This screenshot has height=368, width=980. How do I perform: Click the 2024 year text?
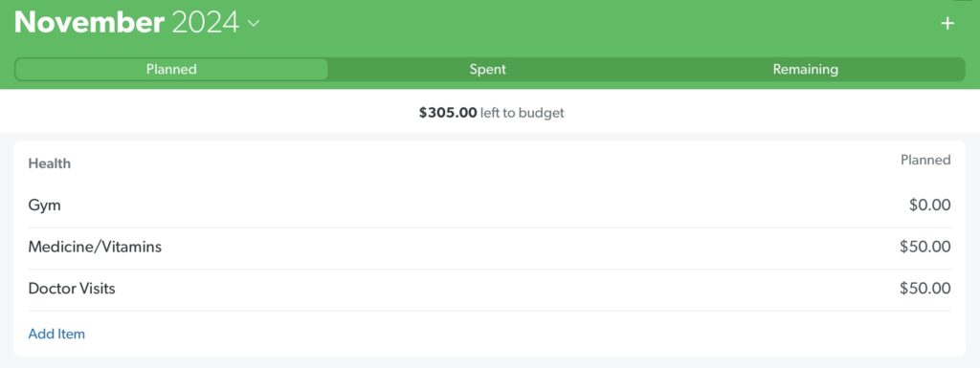click(x=205, y=23)
